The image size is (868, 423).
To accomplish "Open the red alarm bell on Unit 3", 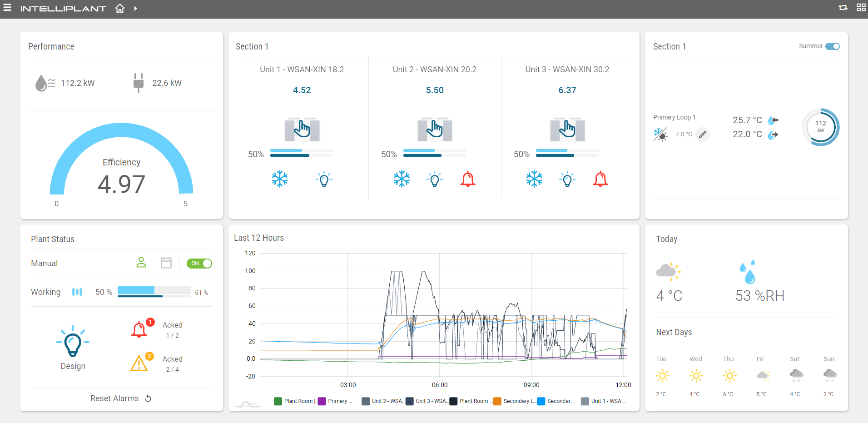I will point(600,179).
